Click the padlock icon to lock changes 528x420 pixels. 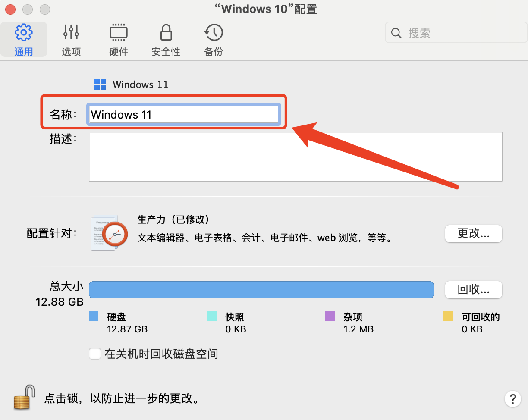click(x=24, y=397)
